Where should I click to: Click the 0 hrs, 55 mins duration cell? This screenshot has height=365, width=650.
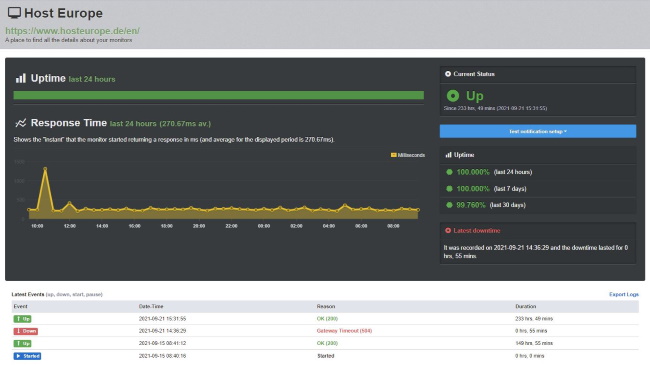531,331
